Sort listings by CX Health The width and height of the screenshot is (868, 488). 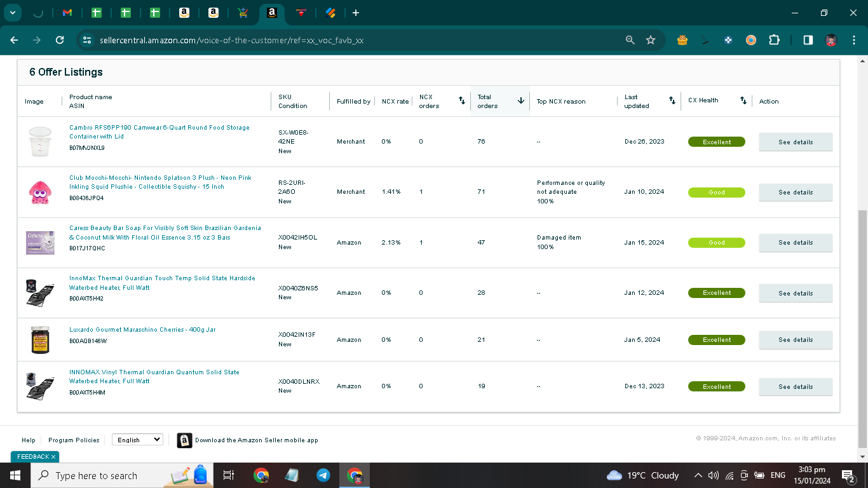click(743, 100)
